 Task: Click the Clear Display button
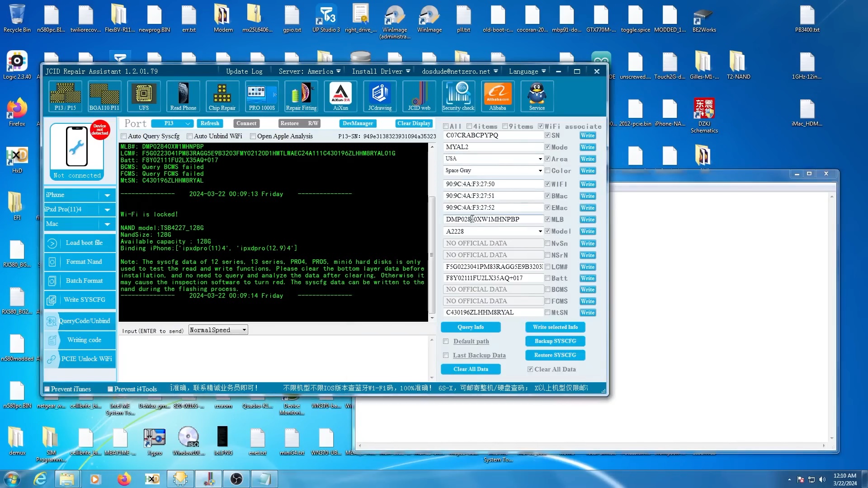point(414,123)
